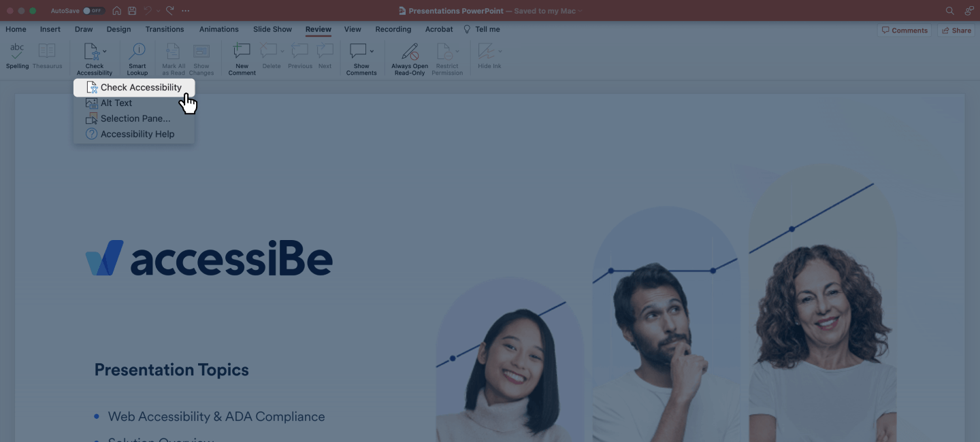Click the Spelling check icon
This screenshot has height=442, width=980.
tap(17, 52)
